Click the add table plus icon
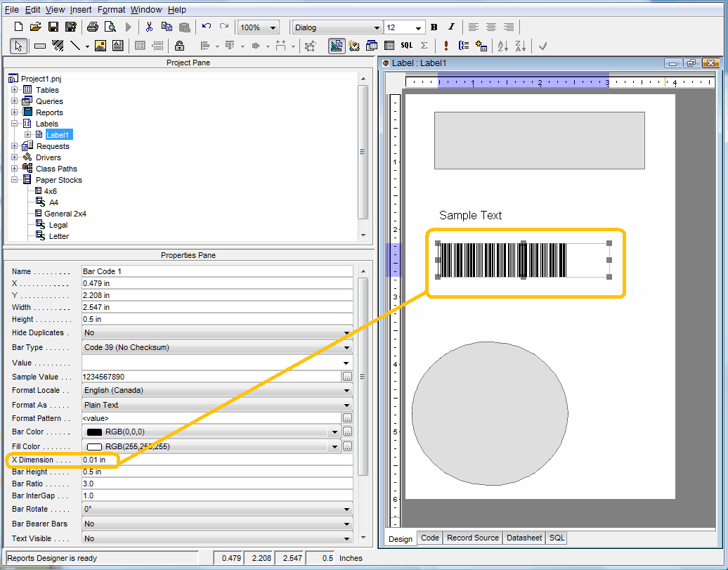The width and height of the screenshot is (728, 570). (481, 46)
